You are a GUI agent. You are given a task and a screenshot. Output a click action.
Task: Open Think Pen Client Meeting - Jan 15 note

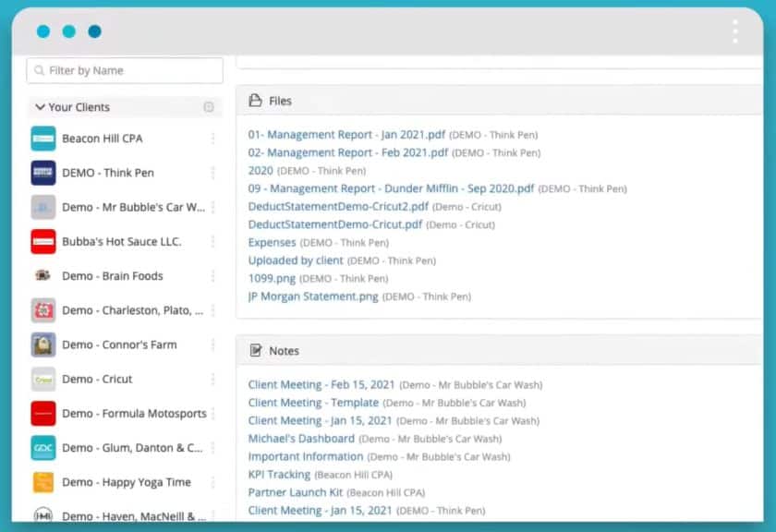pyautogui.click(x=320, y=510)
